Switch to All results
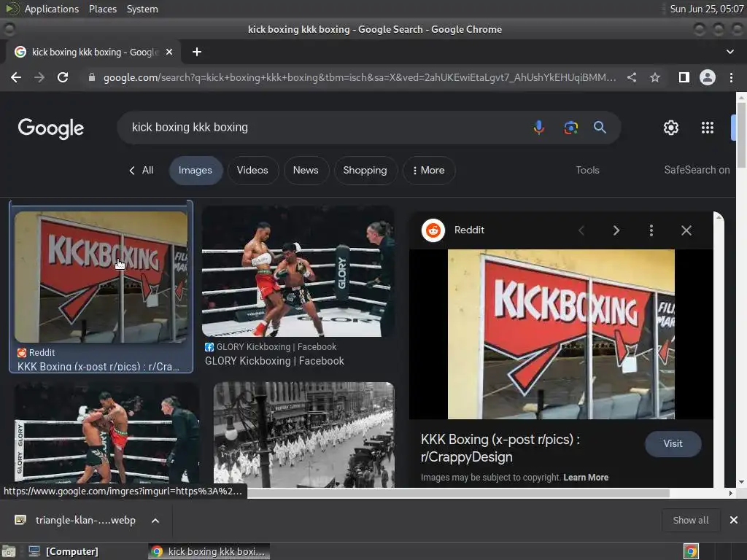747x560 pixels. [142, 170]
